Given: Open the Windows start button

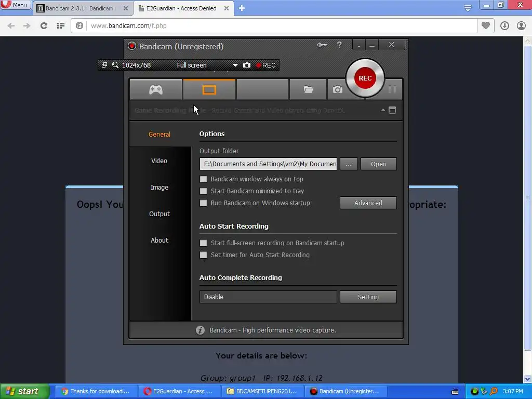Looking at the screenshot, I should pyautogui.click(x=24, y=391).
